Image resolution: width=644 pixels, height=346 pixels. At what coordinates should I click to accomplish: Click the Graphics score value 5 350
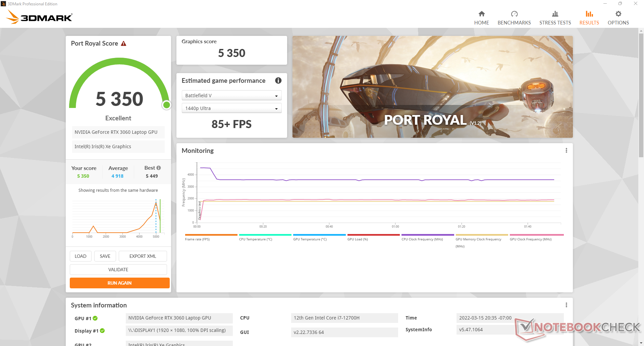pyautogui.click(x=231, y=53)
